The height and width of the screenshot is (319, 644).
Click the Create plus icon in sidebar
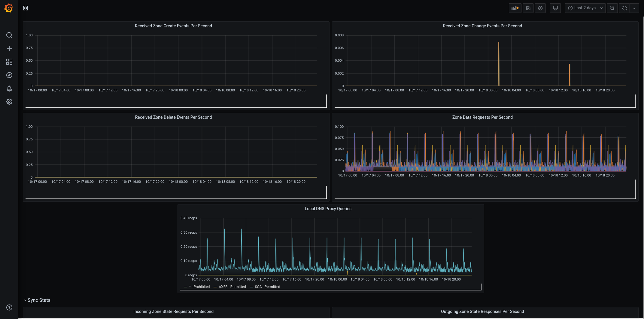click(x=9, y=49)
